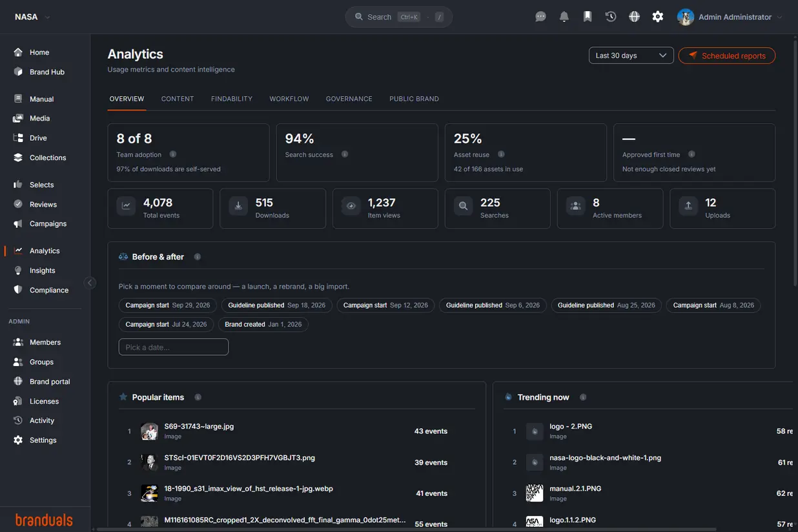Viewport: 798px width, 532px height.
Task: Switch to the Findability tab
Action: [x=232, y=99]
